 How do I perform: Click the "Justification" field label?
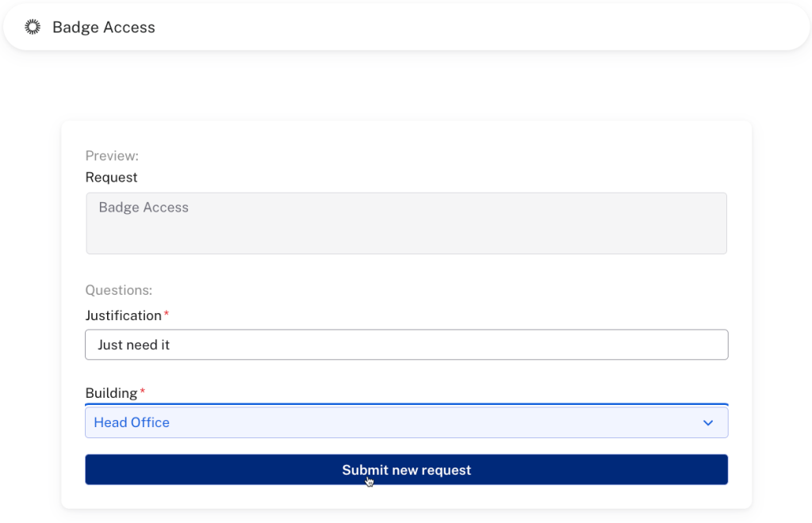[x=124, y=315]
